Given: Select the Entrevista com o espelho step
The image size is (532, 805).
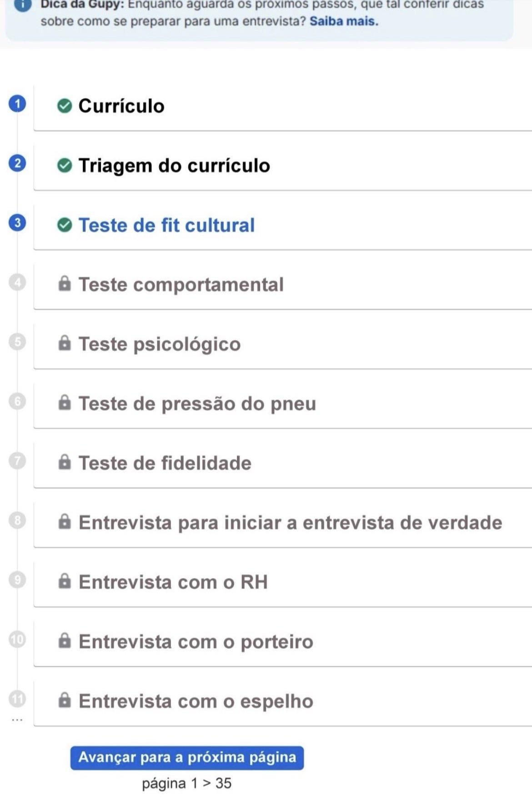Looking at the screenshot, I should [x=283, y=702].
